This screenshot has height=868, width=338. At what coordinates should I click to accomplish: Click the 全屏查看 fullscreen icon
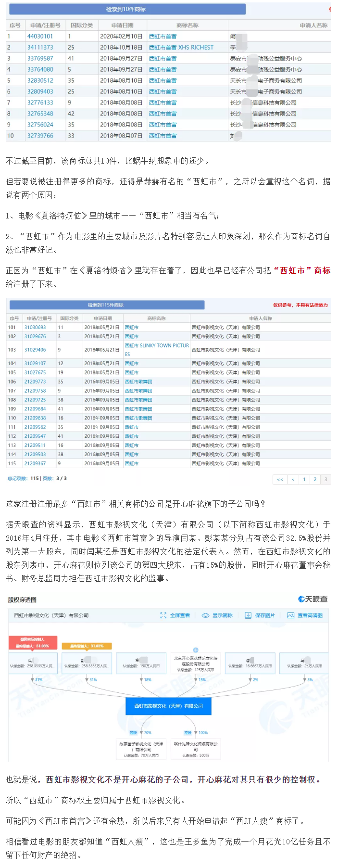163,615
